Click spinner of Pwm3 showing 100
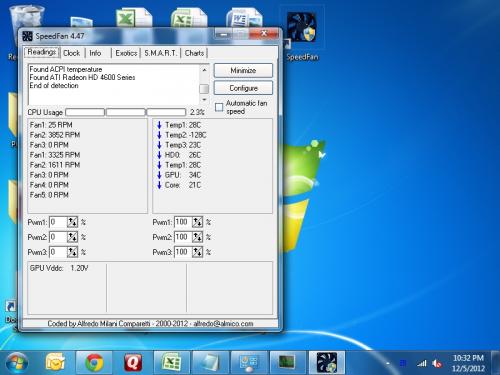The width and height of the screenshot is (500, 375). coord(197,252)
